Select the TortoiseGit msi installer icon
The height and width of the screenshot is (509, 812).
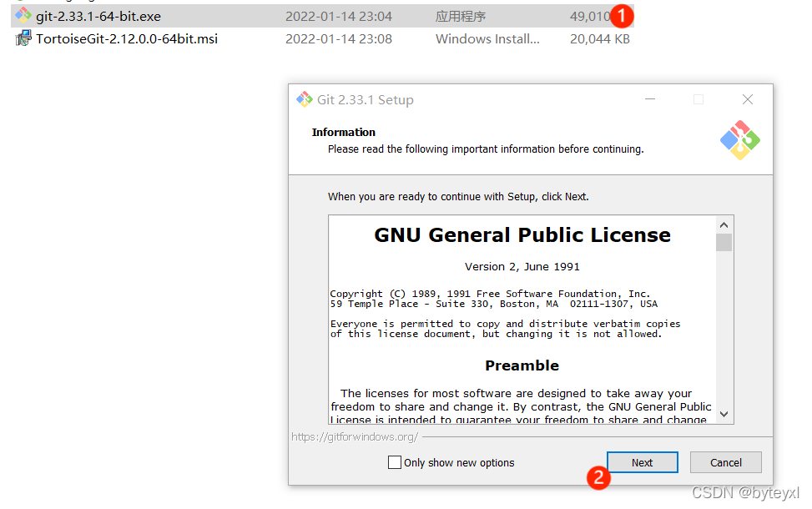pyautogui.click(x=23, y=38)
